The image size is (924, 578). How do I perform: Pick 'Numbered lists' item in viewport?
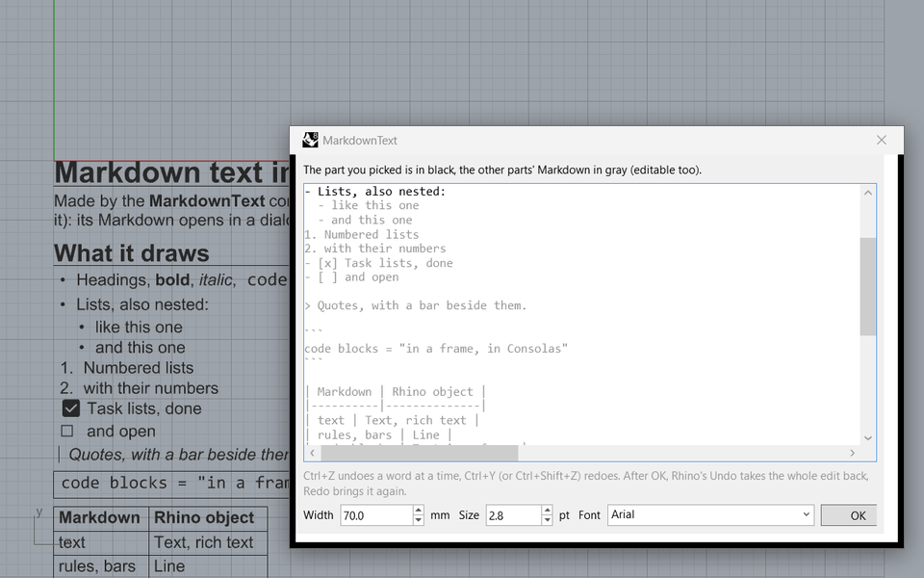click(138, 368)
